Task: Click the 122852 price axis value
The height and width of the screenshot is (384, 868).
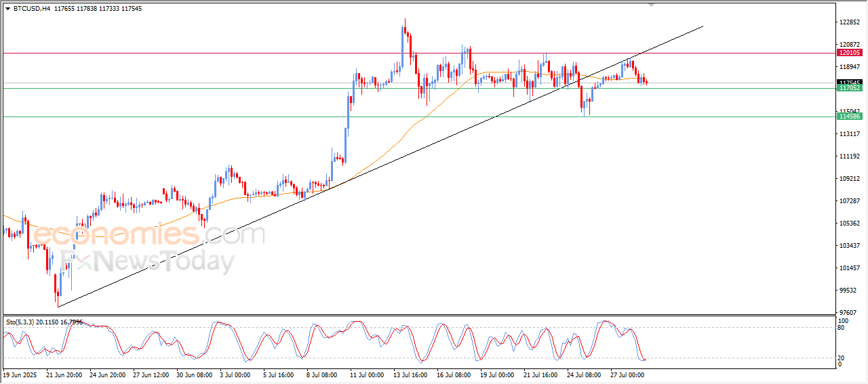Action: tap(849, 22)
